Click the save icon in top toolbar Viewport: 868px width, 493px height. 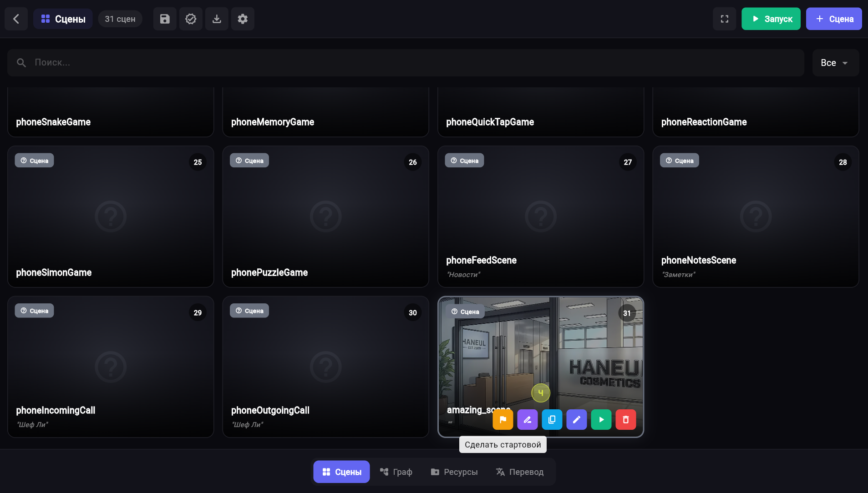pyautogui.click(x=165, y=19)
